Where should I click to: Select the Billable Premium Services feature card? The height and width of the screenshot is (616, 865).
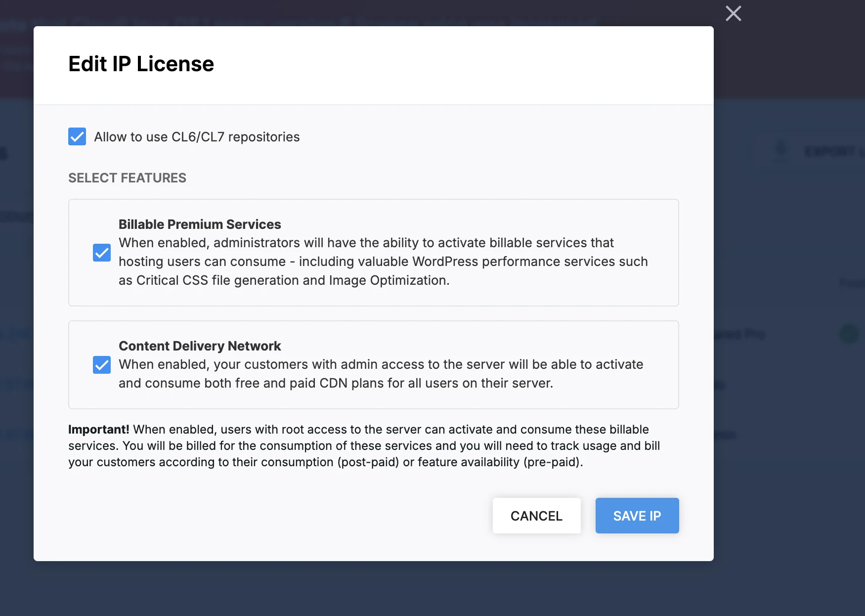coord(373,253)
